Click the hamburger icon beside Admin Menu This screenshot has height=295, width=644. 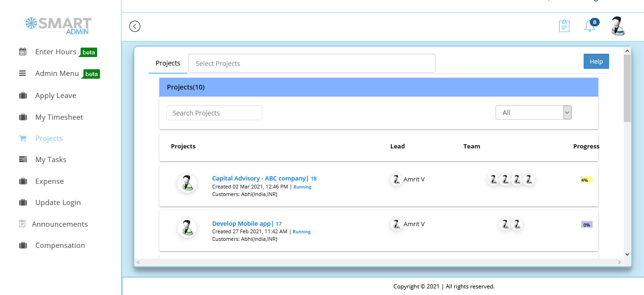point(23,74)
